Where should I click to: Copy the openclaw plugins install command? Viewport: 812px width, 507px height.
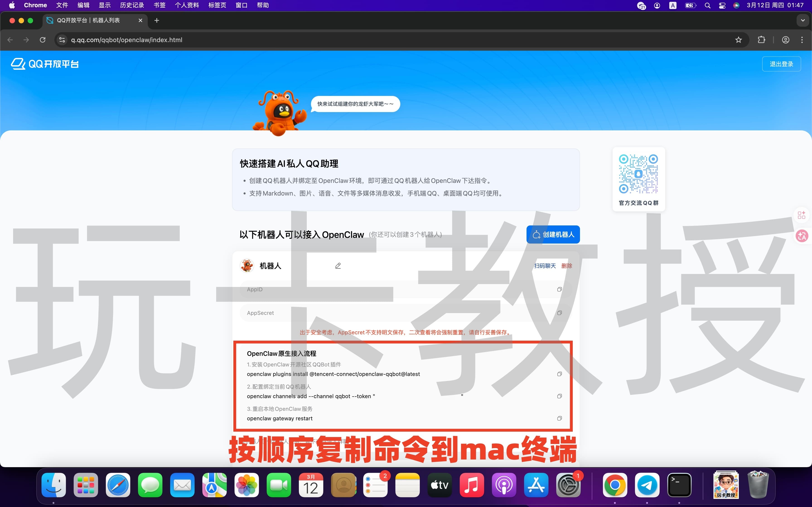[559, 373]
